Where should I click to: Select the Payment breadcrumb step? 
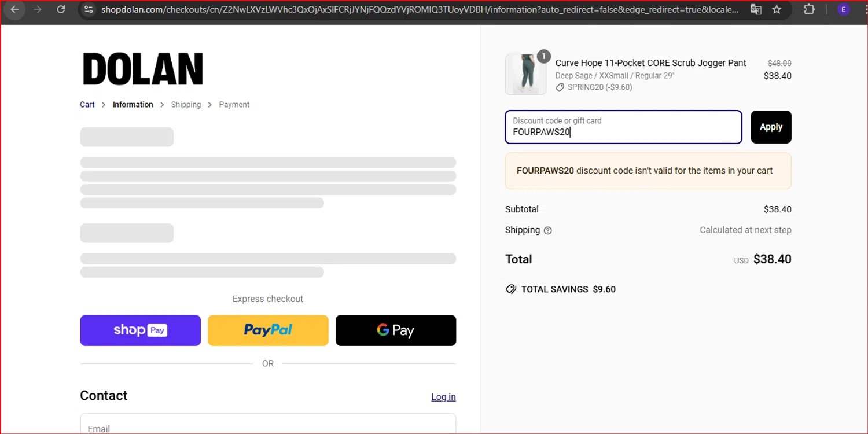click(x=234, y=105)
